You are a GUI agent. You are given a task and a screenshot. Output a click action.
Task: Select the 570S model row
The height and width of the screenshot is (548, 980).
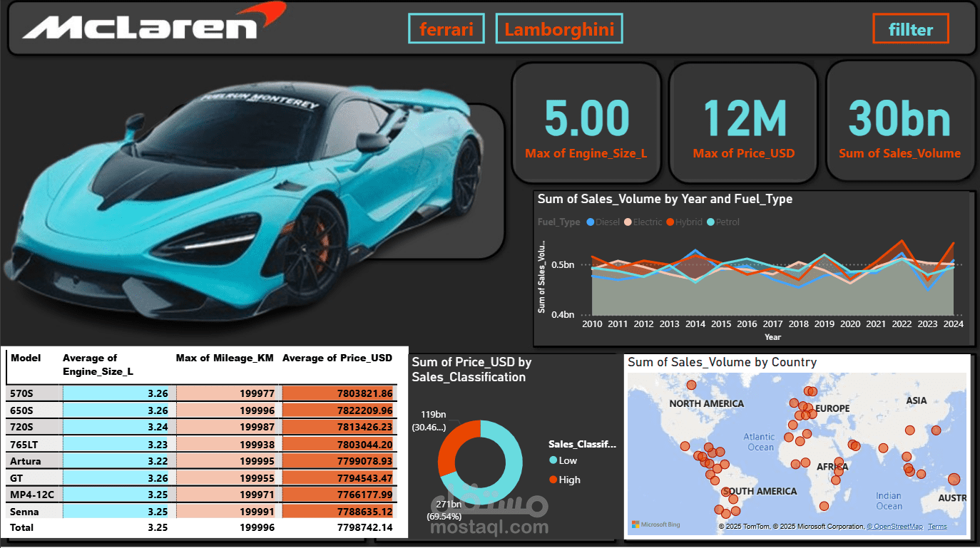[x=201, y=393]
